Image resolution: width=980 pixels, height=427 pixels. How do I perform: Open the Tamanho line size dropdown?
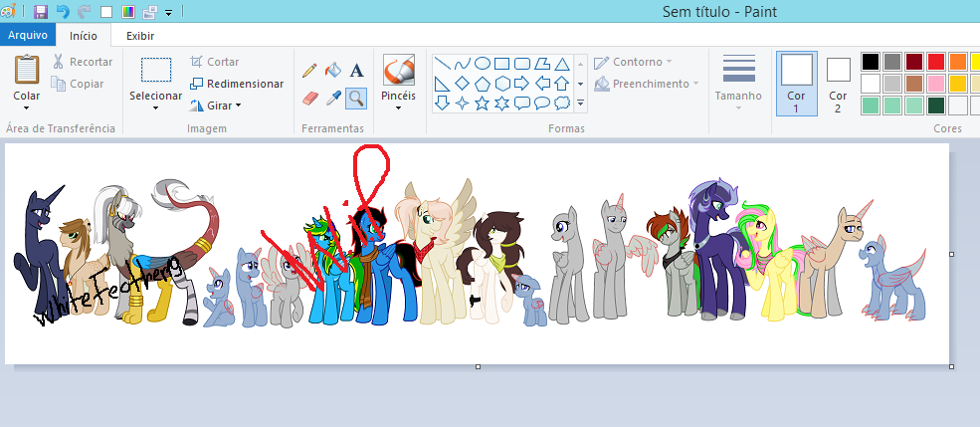(x=739, y=83)
